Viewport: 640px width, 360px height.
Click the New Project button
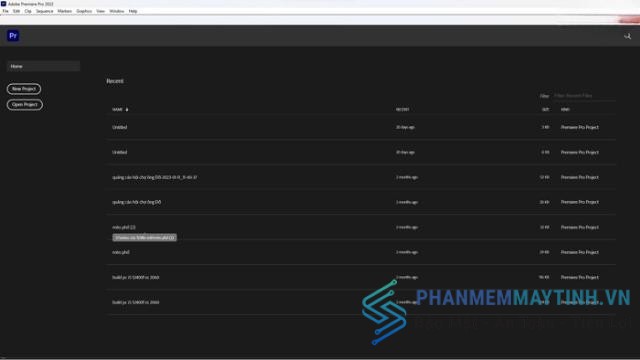[x=24, y=89]
